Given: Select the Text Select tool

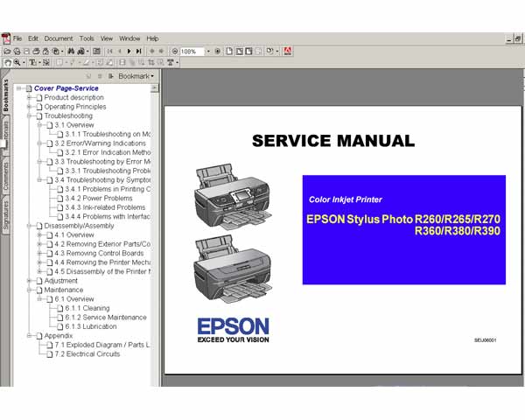Looking at the screenshot, I should click(33, 62).
